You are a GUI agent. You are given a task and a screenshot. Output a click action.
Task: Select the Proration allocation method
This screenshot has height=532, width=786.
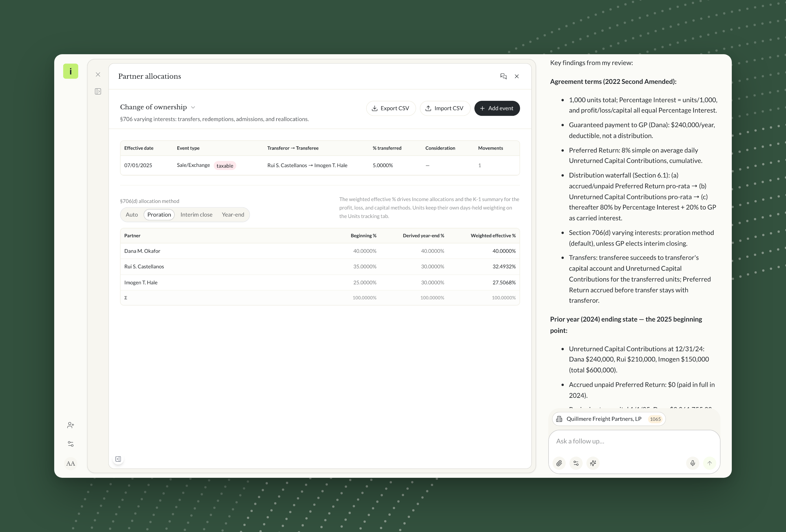159,215
